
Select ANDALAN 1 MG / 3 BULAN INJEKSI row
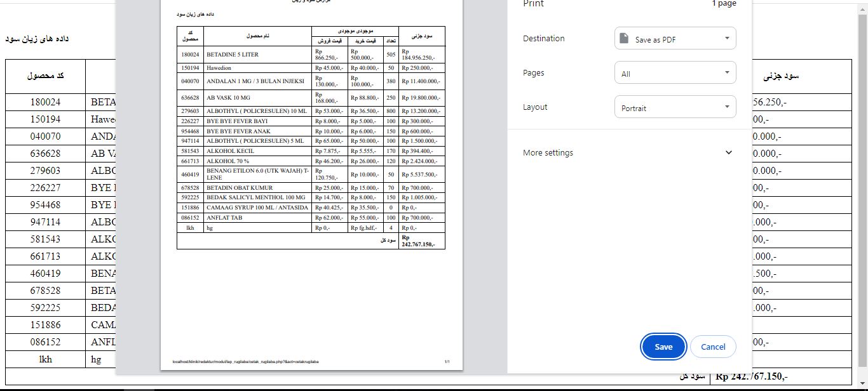pyautogui.click(x=255, y=81)
